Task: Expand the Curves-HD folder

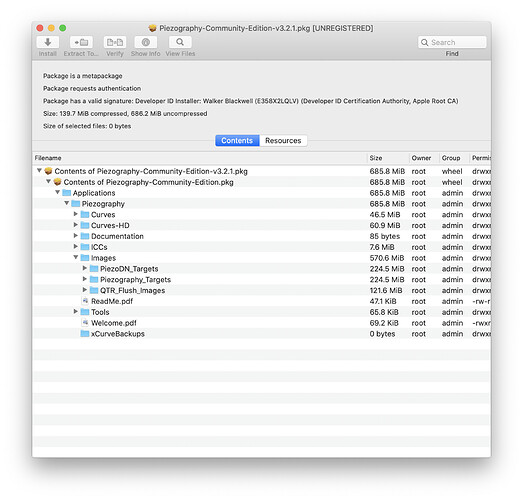Action: (x=76, y=225)
